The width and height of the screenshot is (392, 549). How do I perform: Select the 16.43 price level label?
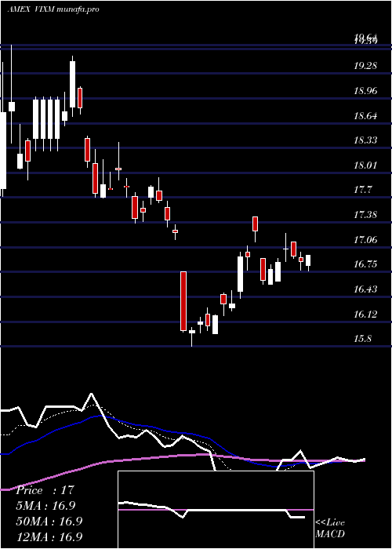click(x=365, y=289)
